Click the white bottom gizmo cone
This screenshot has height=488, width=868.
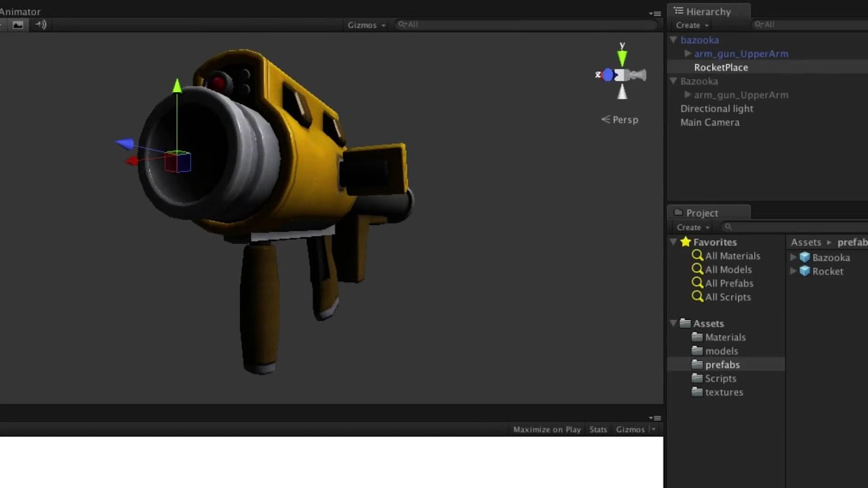622,91
